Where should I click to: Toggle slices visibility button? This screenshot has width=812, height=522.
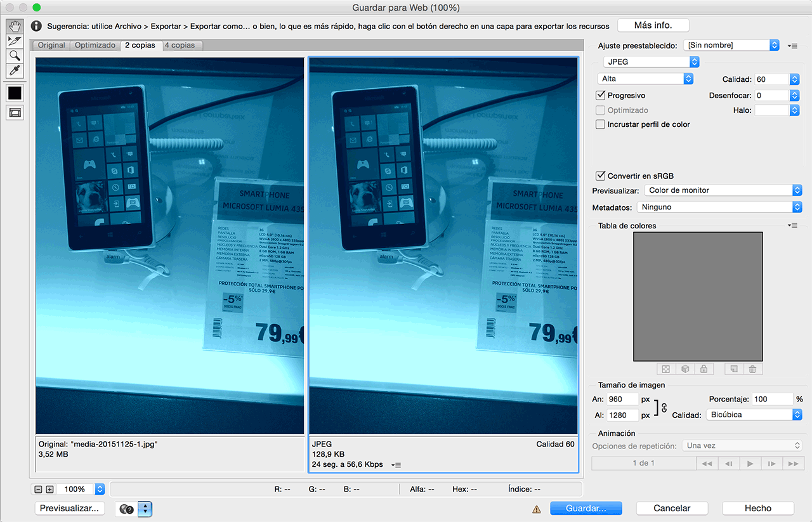pos(15,113)
